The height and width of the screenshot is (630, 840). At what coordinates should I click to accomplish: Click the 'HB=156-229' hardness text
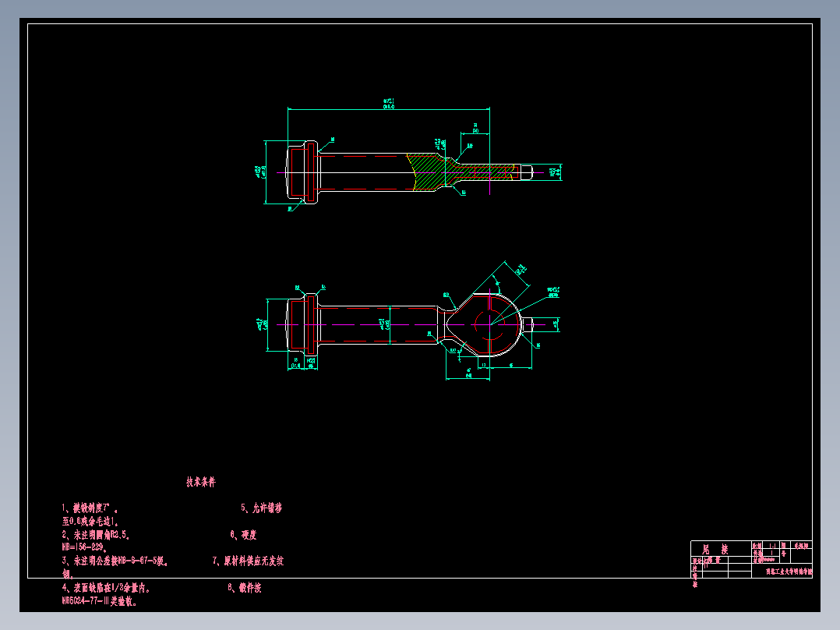pos(85,547)
